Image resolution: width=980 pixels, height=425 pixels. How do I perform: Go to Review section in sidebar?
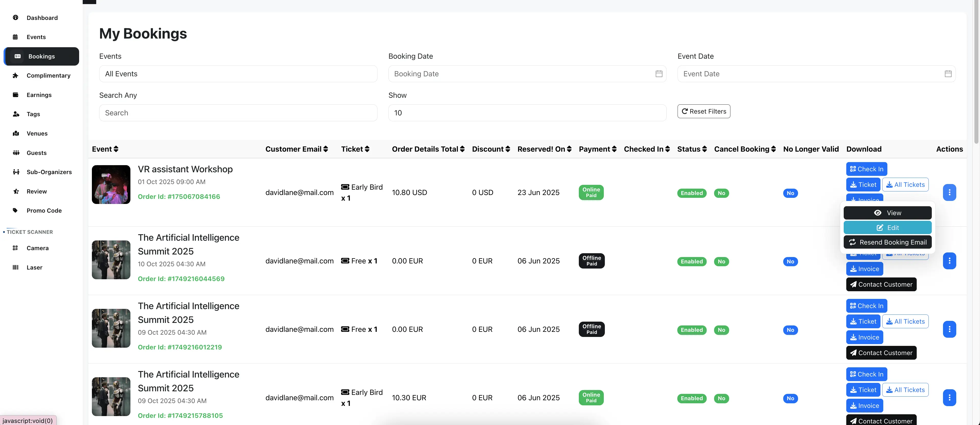pyautogui.click(x=36, y=191)
